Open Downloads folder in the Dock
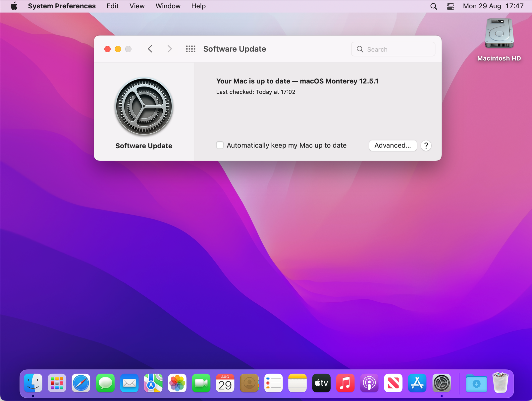This screenshot has height=401, width=532. [476, 383]
